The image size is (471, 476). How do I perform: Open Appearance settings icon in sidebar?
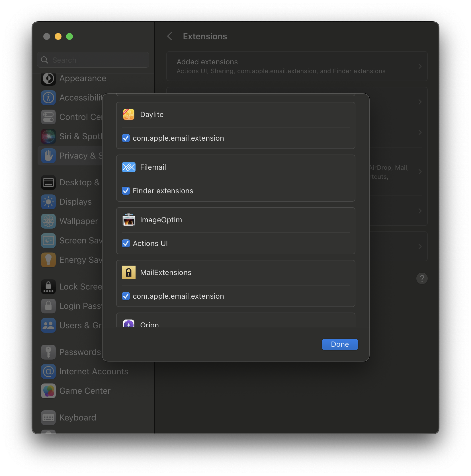coord(48,79)
